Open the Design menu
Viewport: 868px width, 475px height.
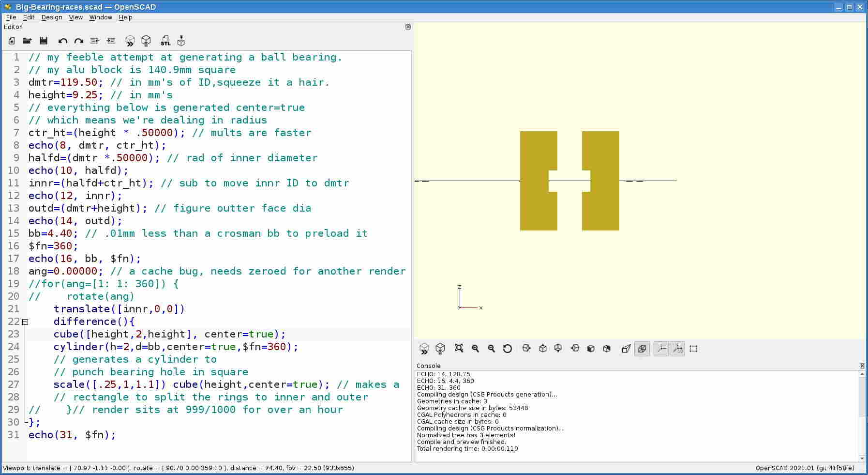[x=52, y=17]
